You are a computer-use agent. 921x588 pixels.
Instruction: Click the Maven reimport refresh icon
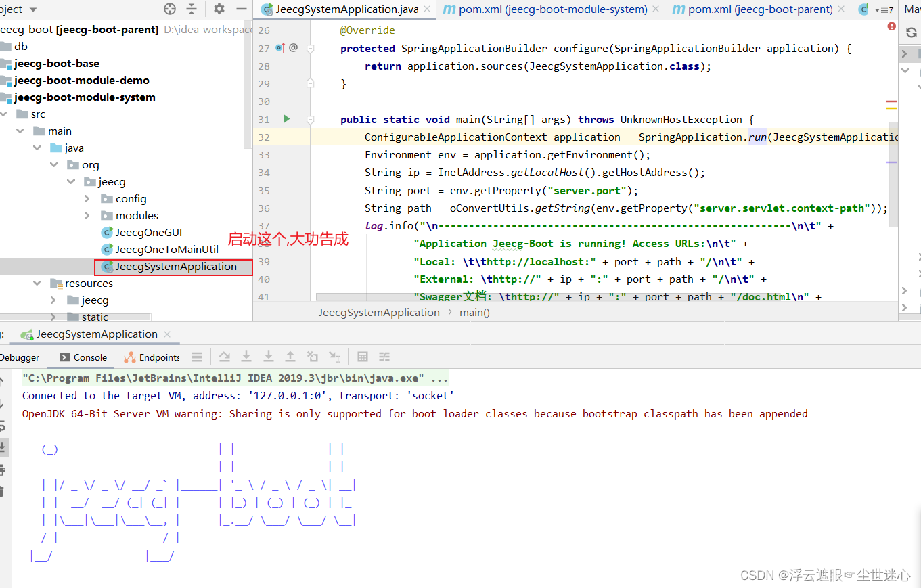pos(911,32)
